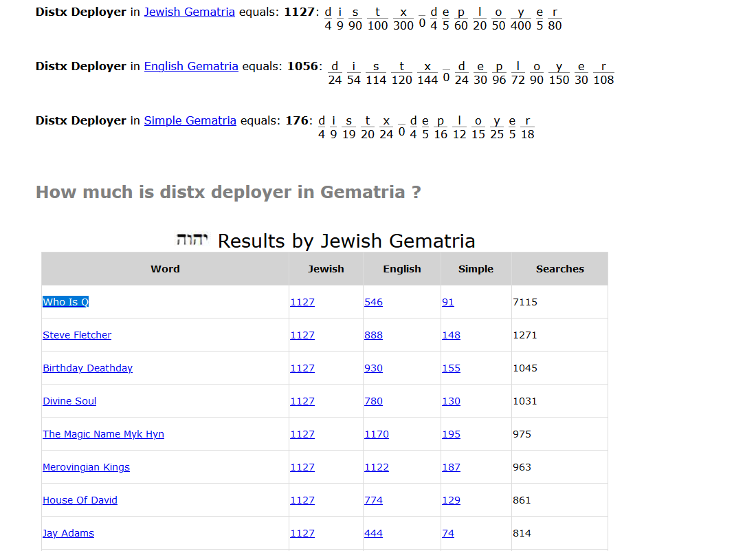Click English value 774 link
Viewport: 756px width, 551px height.
tap(374, 500)
